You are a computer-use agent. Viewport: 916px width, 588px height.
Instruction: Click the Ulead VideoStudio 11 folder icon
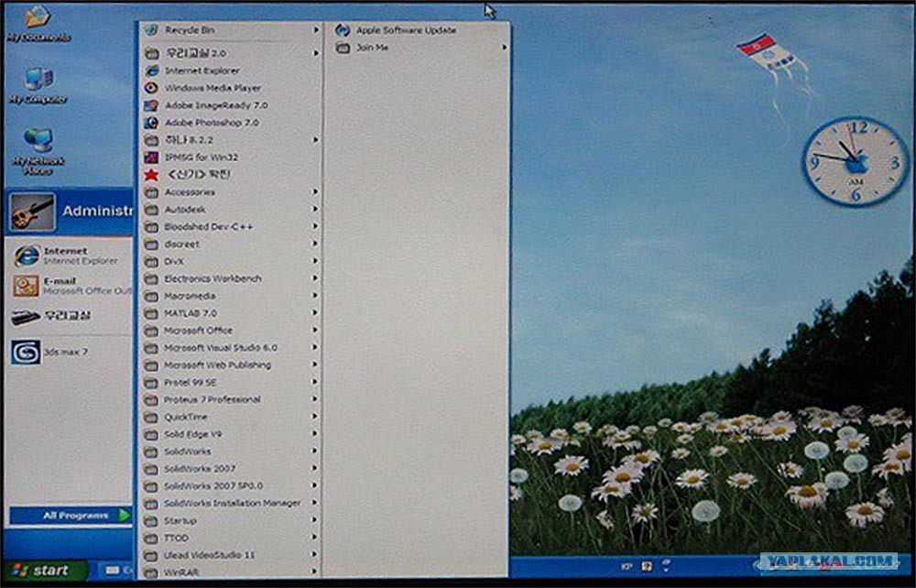[151, 555]
